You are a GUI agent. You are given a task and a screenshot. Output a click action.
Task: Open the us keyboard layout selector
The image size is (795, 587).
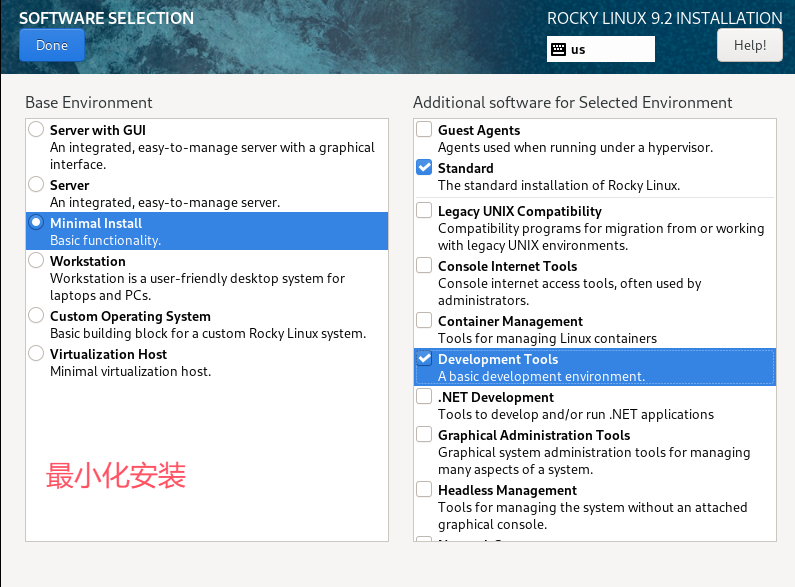[x=600, y=49]
